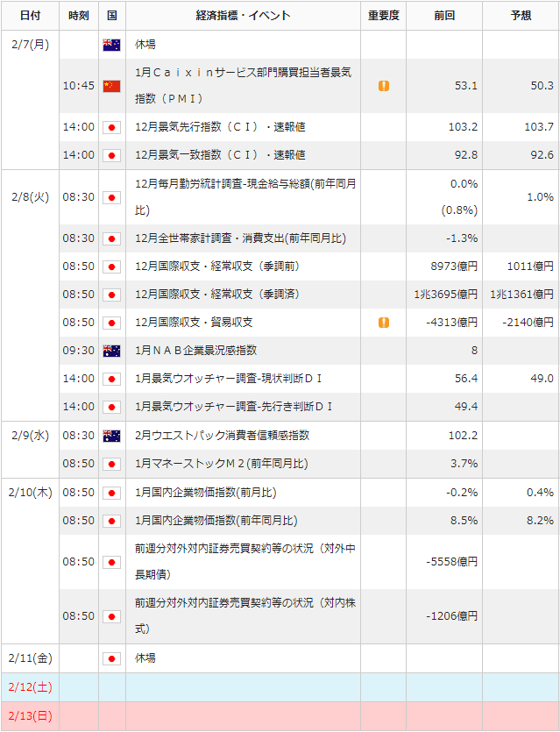This screenshot has height=732, width=560.
Task: Click the 時刻 column header
Action: [79, 16]
